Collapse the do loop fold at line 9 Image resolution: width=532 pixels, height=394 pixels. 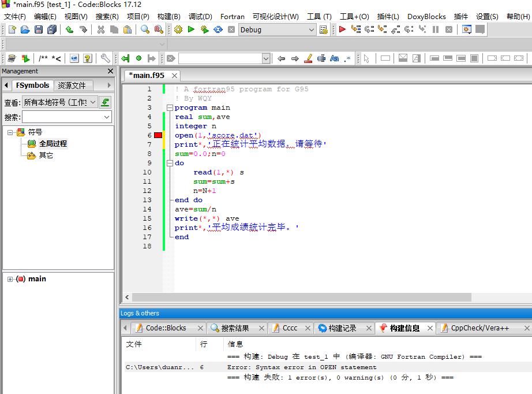pos(170,163)
